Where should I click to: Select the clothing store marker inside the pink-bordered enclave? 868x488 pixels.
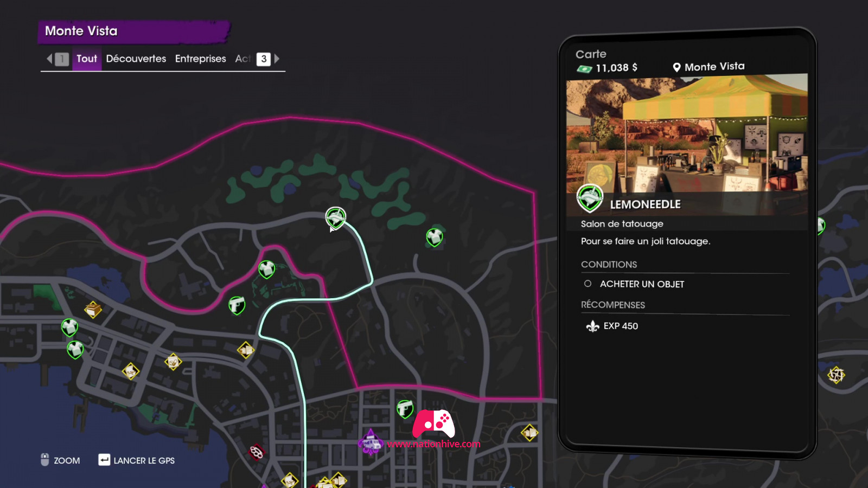coord(266,269)
